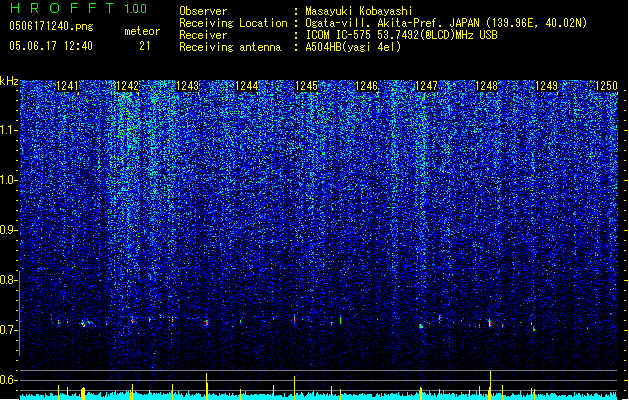
Task: Click the date stamp 05.06.17 12:40
Action: click(51, 46)
